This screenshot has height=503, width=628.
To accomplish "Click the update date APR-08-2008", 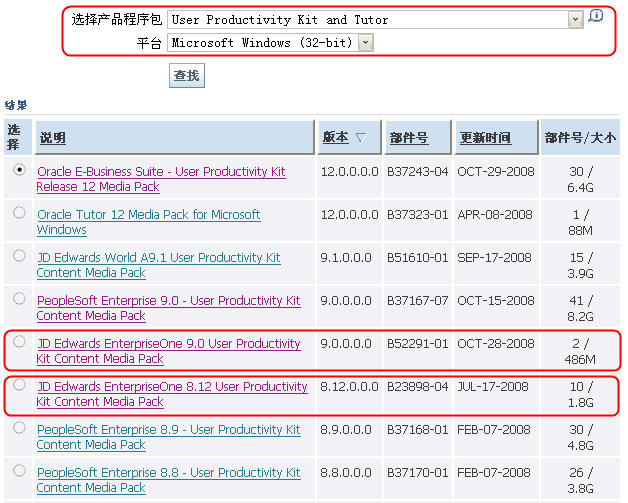I will 495,215.
